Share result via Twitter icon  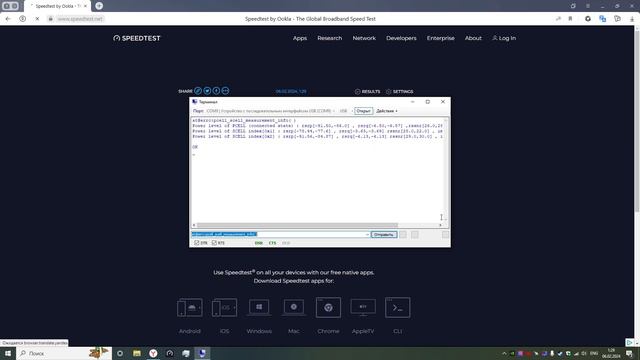pos(207,91)
